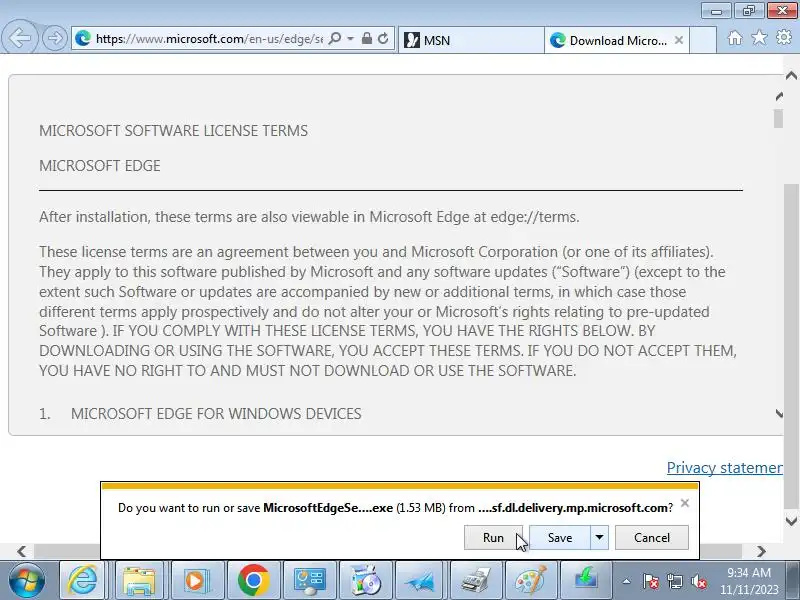
Task: Show hidden system tray icons arrow
Action: click(x=627, y=581)
